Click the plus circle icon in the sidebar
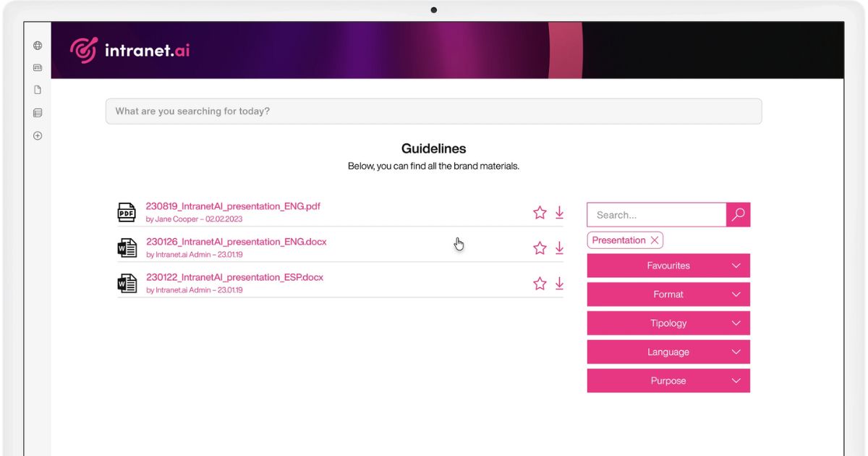The width and height of the screenshot is (868, 456). point(38,136)
